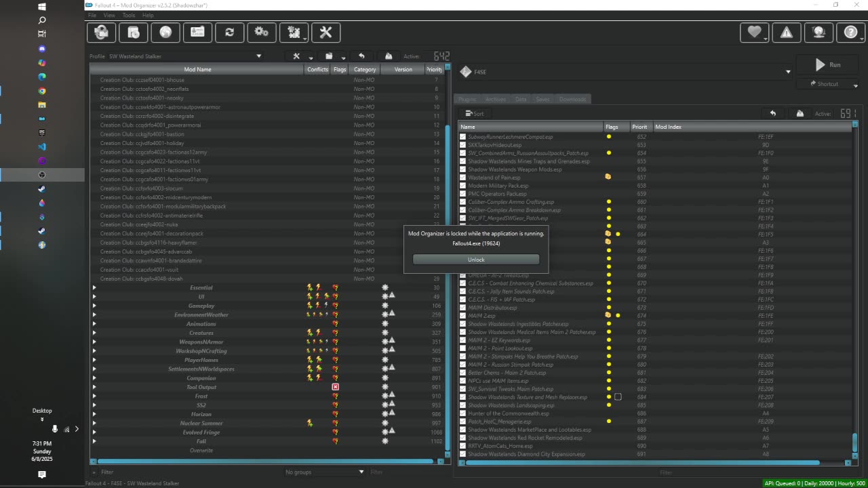Open Nexus with the globe toolbar icon
The width and height of the screenshot is (868, 488).
pyautogui.click(x=165, y=32)
